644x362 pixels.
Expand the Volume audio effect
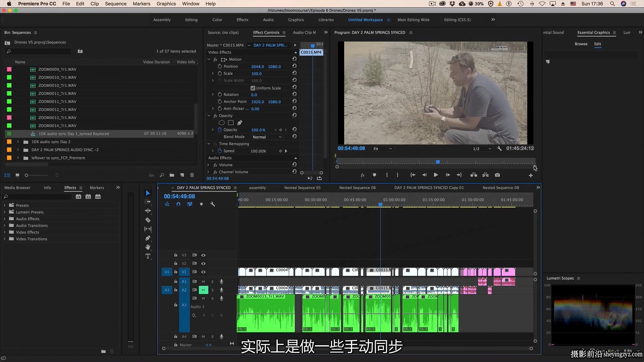208,165
